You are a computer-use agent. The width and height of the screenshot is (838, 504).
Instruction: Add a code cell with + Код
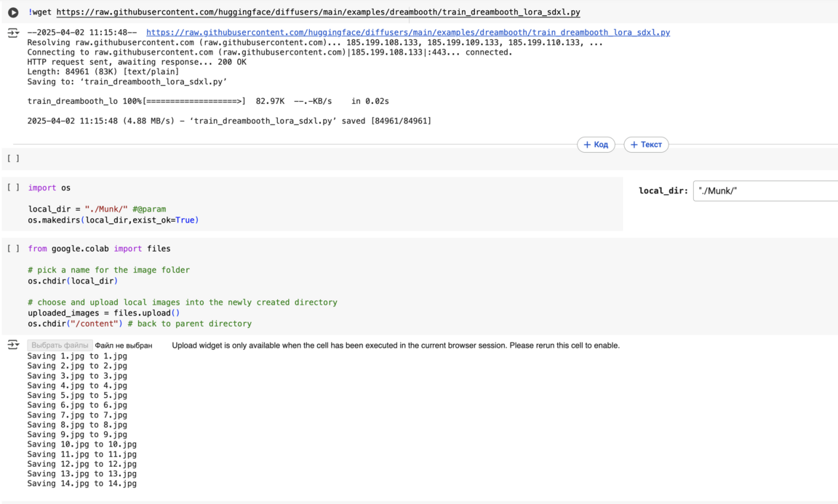(x=596, y=145)
